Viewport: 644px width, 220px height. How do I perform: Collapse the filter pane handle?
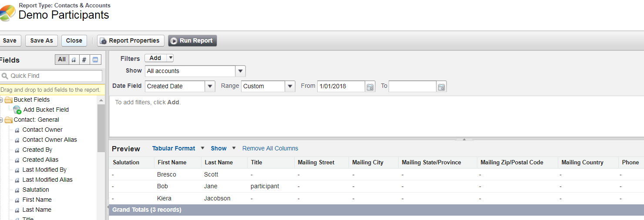(x=464, y=139)
